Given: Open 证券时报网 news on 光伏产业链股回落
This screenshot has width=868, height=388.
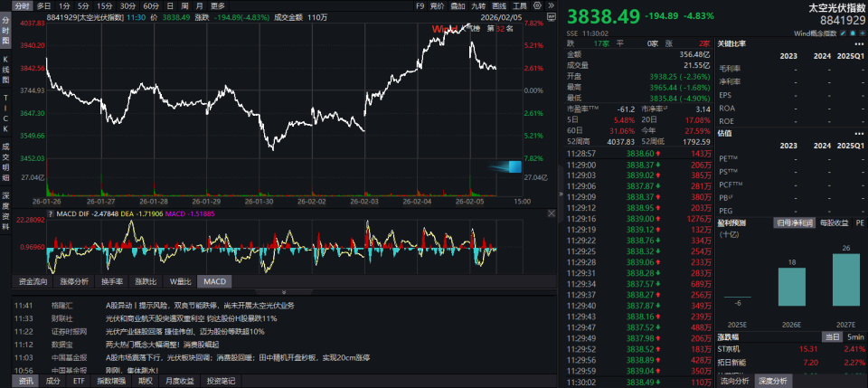Looking at the screenshot, I should pyautogui.click(x=184, y=332).
